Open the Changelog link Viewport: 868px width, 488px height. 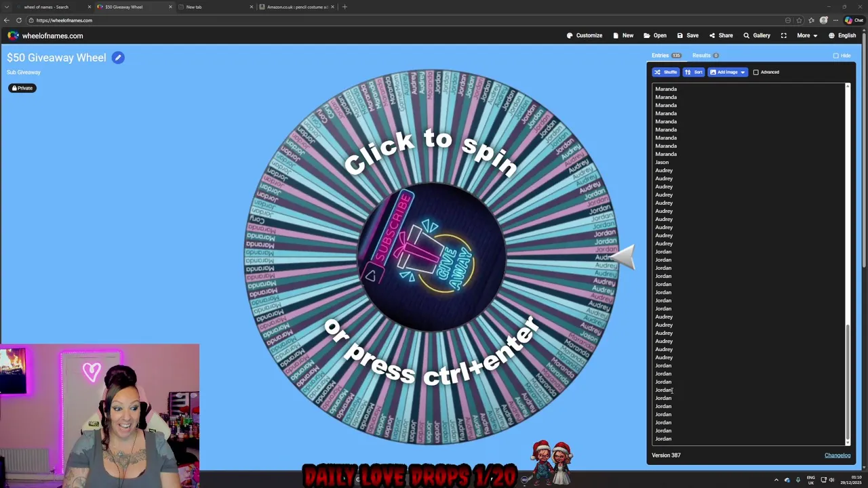[x=837, y=455]
